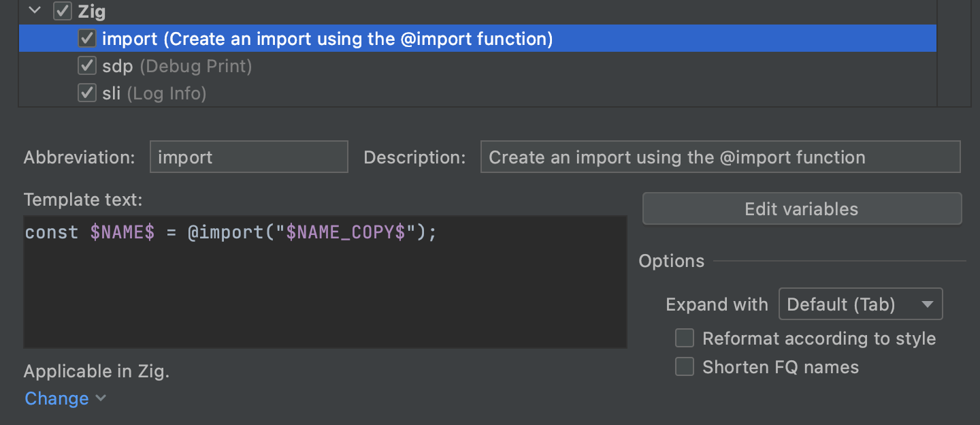Viewport: 980px width, 425px height.
Task: Collapse the Zig template group
Action: [35, 11]
